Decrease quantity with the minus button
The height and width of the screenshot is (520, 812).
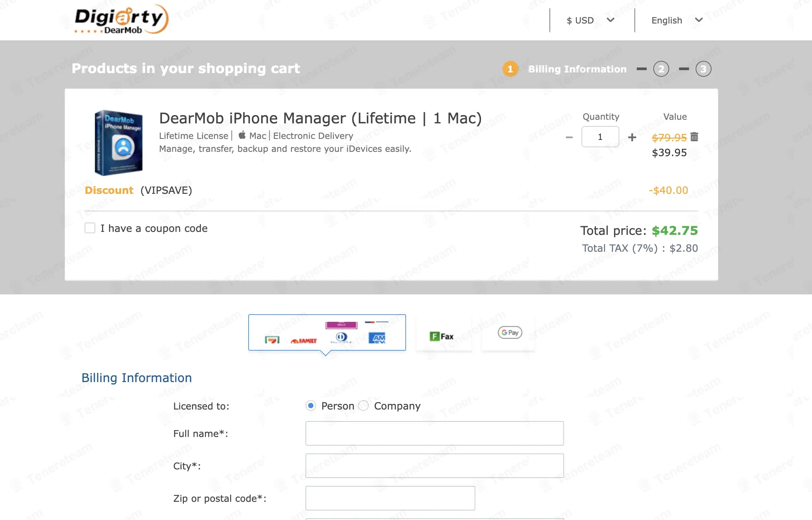[569, 137]
